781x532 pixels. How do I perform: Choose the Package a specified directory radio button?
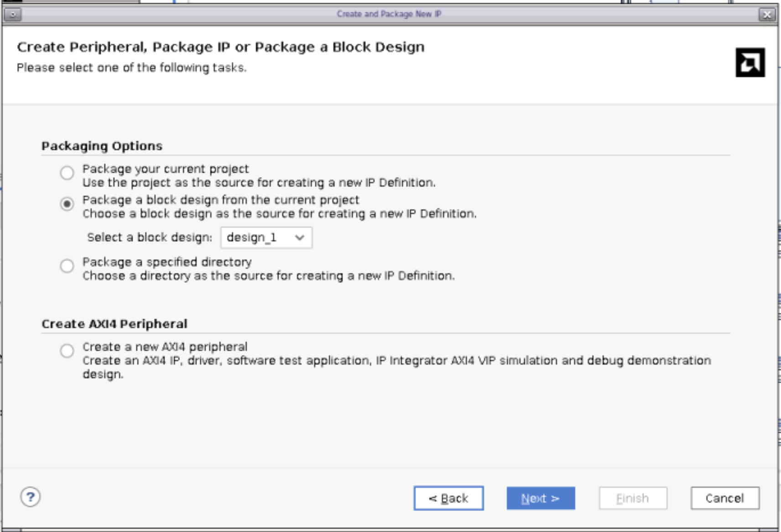click(x=67, y=266)
